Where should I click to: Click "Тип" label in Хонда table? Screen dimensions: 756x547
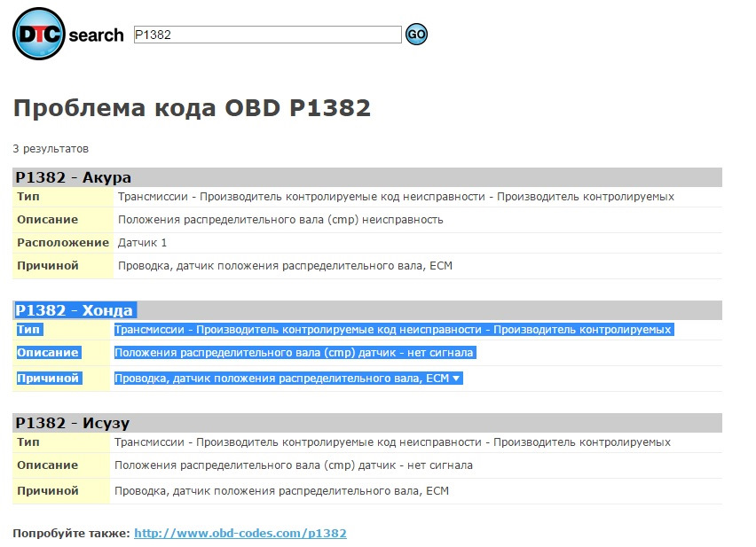click(28, 330)
